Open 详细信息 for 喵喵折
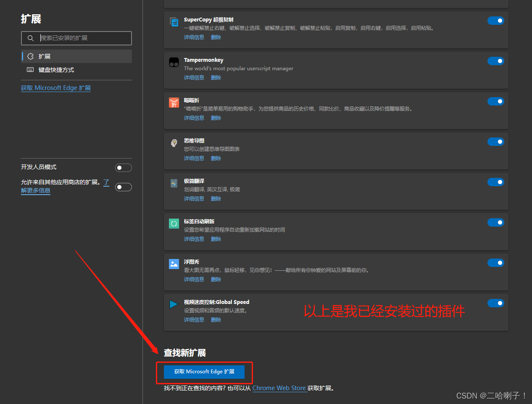 tap(194, 118)
